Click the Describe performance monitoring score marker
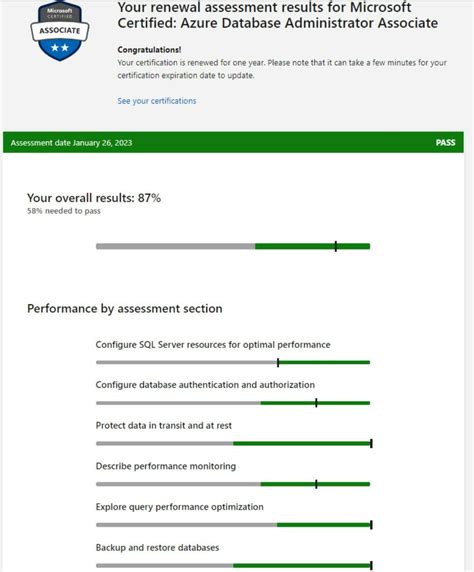474x572 pixels. pos(316,484)
